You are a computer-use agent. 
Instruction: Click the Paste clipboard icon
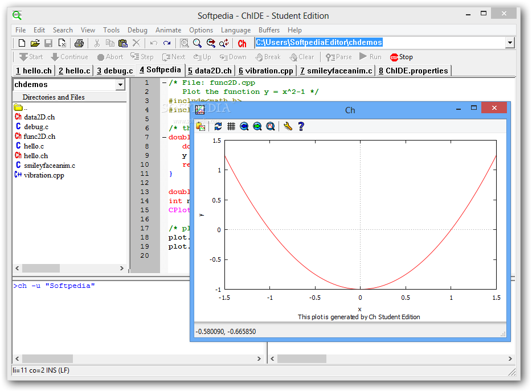point(123,43)
